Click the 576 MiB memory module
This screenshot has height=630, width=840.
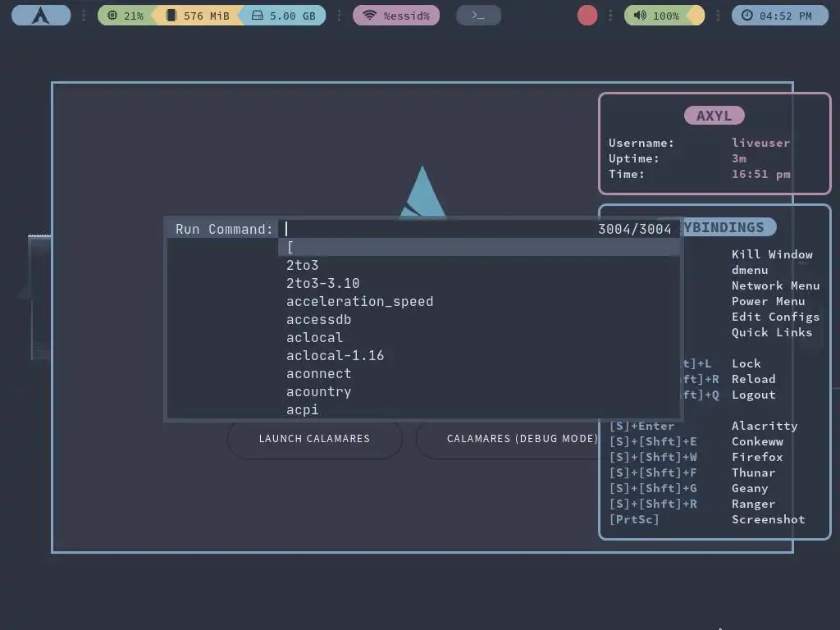pyautogui.click(x=199, y=16)
